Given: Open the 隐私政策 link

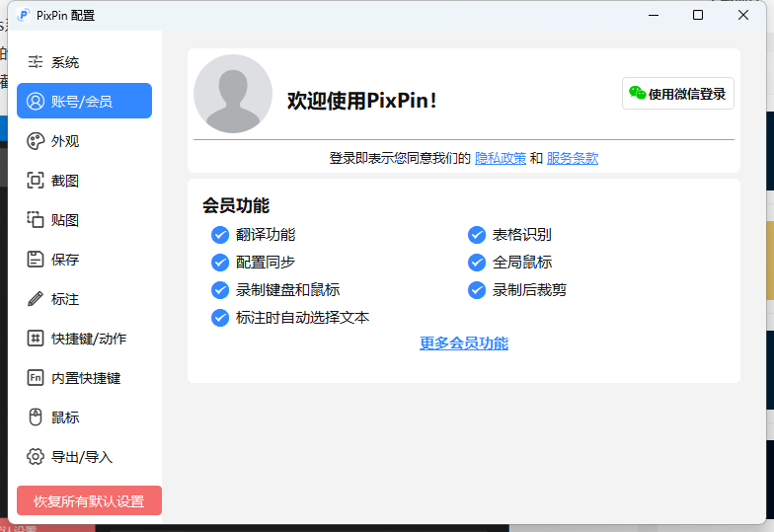Looking at the screenshot, I should coord(500,158).
